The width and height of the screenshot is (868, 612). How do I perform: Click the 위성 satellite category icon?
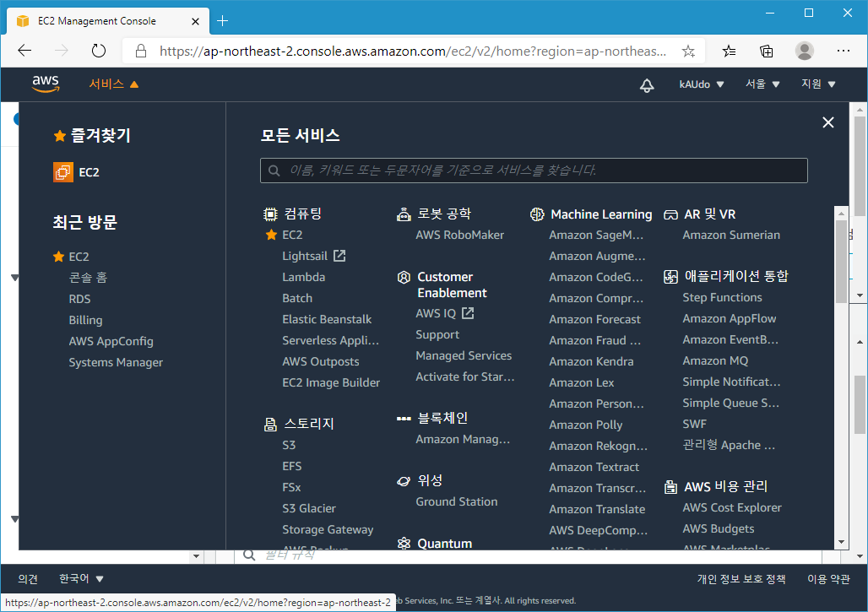(x=404, y=481)
